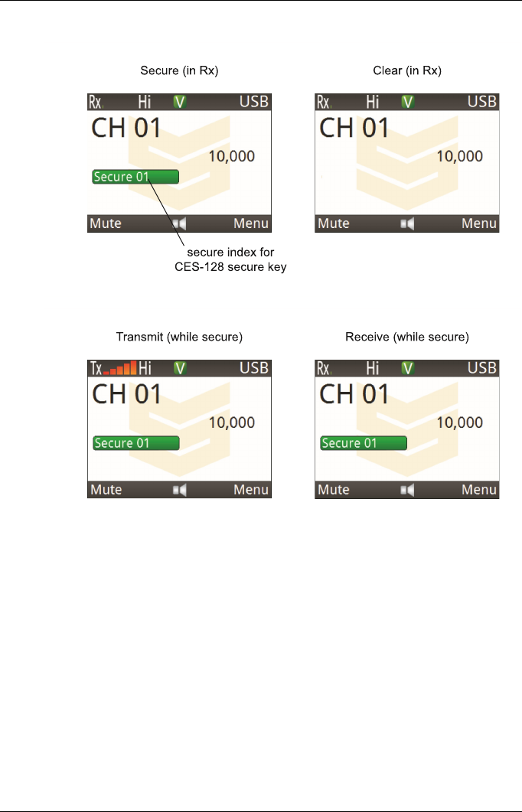522x812 pixels.
Task: Click the speaker icon in Receive (while secure) screen
Action: coord(407,490)
